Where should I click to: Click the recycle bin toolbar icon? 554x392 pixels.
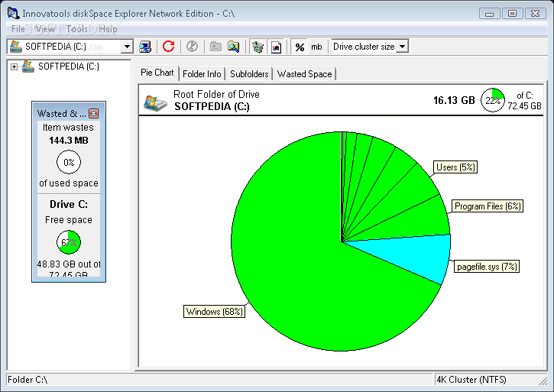[x=258, y=47]
